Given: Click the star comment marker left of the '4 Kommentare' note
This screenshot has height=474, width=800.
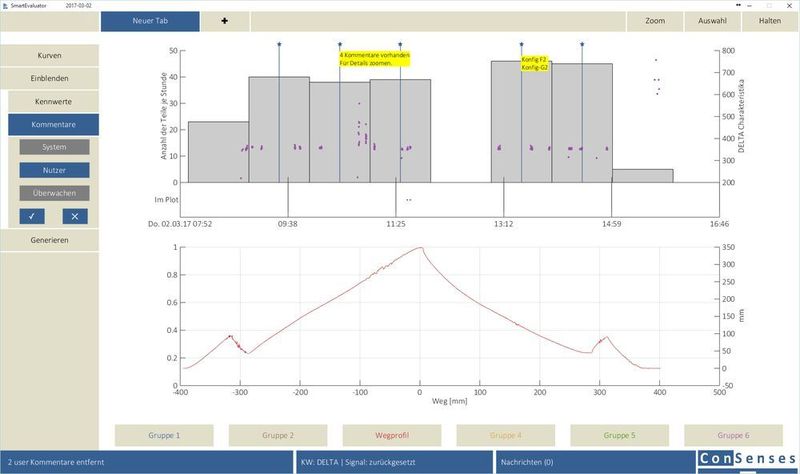Looking at the screenshot, I should coord(340,44).
